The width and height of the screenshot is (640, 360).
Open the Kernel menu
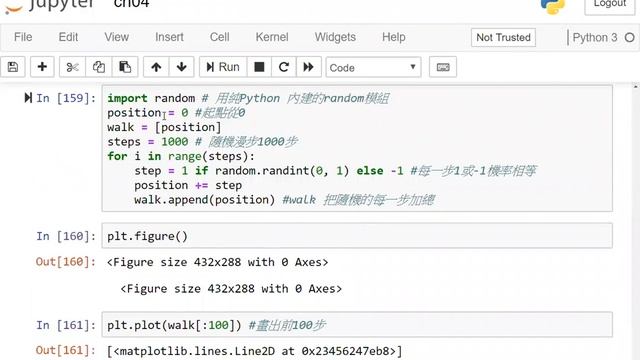(x=272, y=37)
